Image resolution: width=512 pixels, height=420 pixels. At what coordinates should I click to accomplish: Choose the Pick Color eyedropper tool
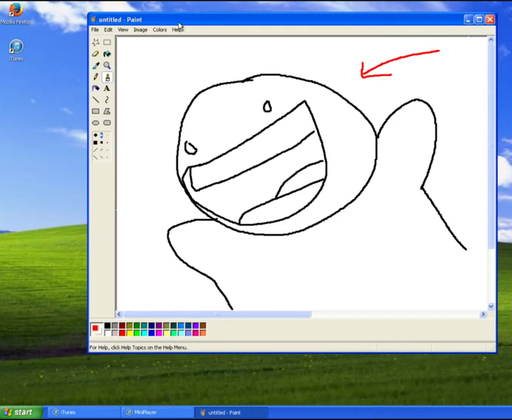tap(96, 66)
